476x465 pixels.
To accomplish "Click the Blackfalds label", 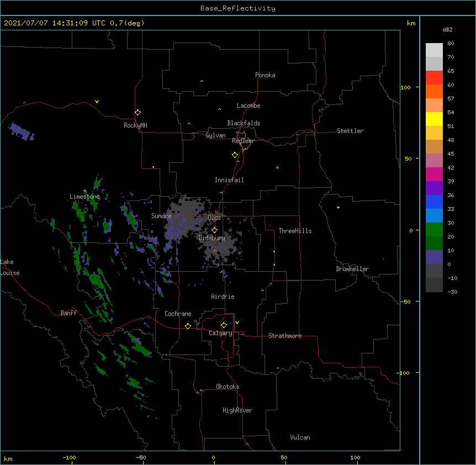I will coord(244,123).
